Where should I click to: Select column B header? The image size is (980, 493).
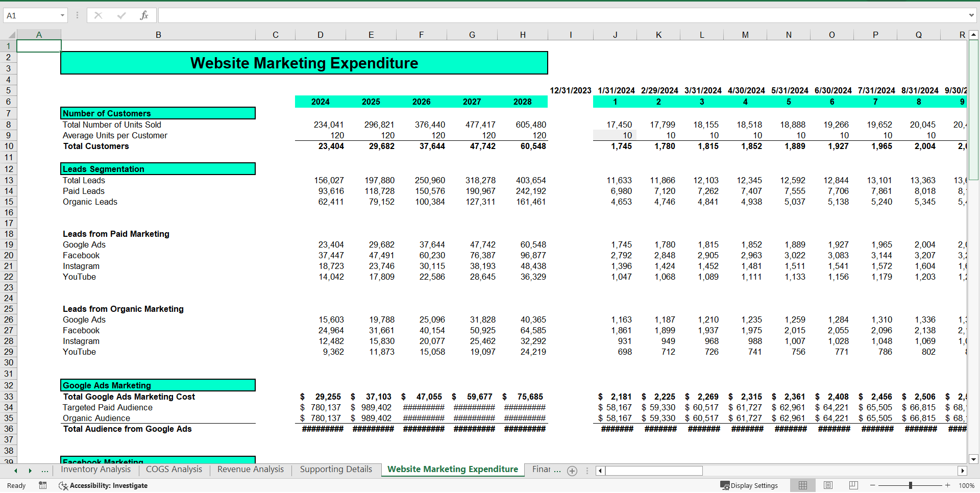point(158,35)
